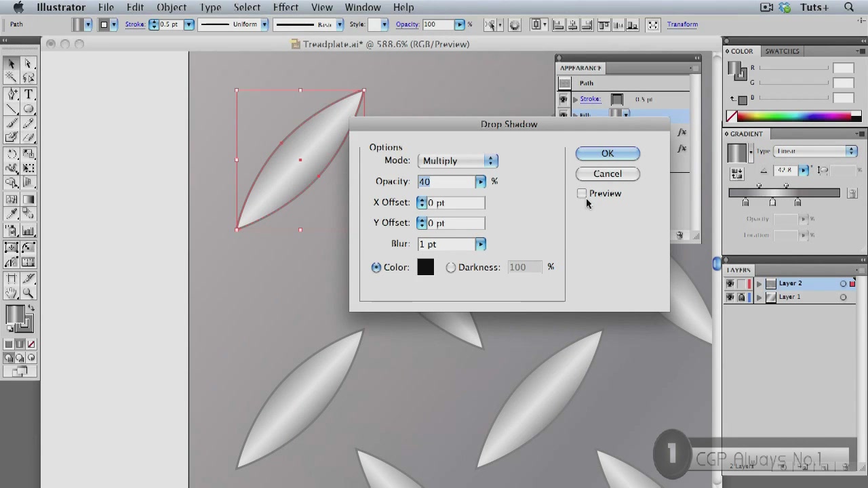Select the Type tool
The height and width of the screenshot is (488, 868).
(x=28, y=95)
